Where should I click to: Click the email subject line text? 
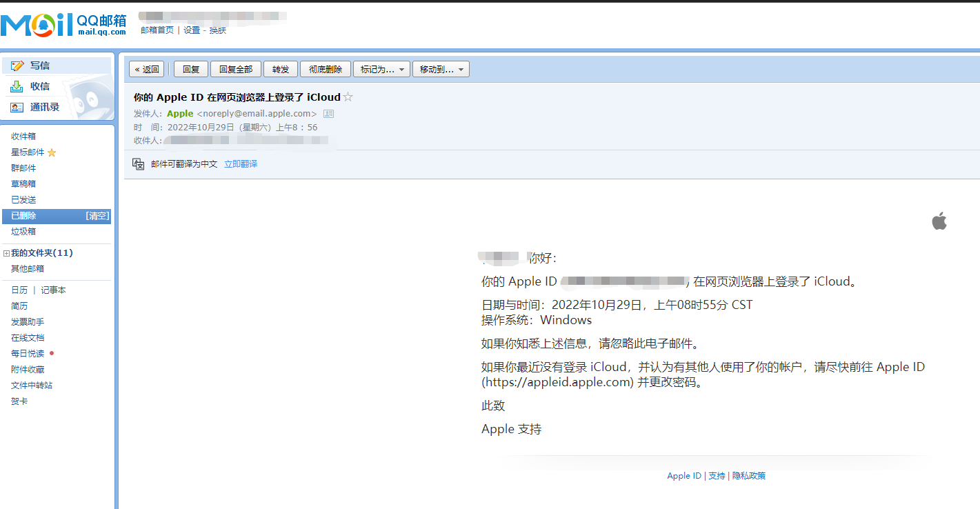point(237,97)
